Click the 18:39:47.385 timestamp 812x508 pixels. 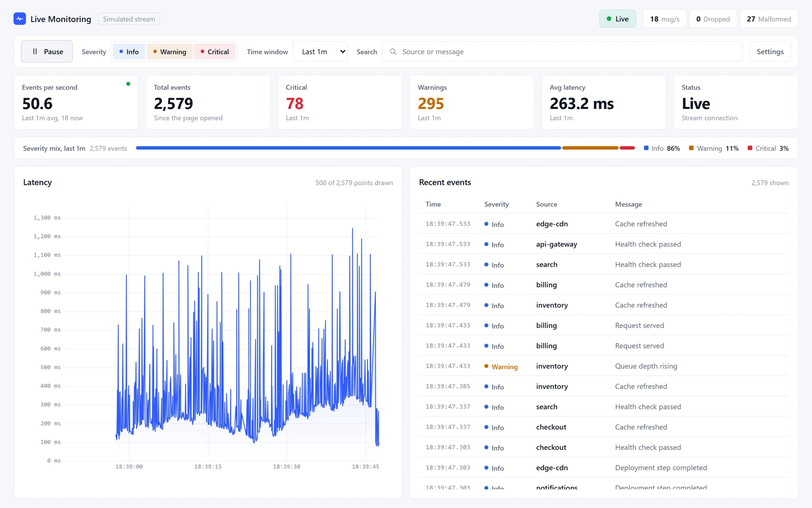click(448, 386)
